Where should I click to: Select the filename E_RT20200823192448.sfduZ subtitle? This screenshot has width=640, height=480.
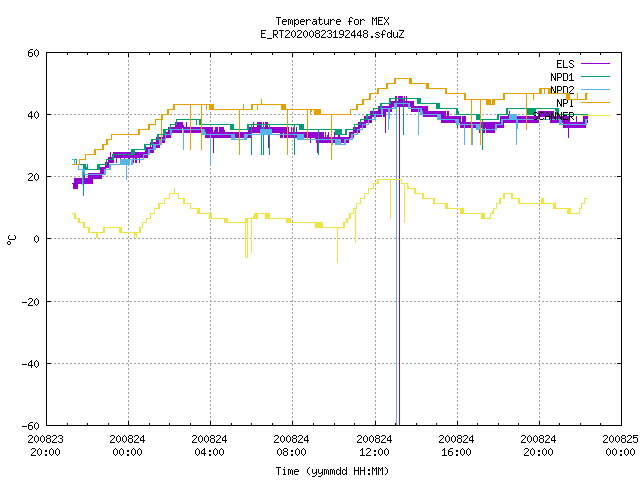332,34
